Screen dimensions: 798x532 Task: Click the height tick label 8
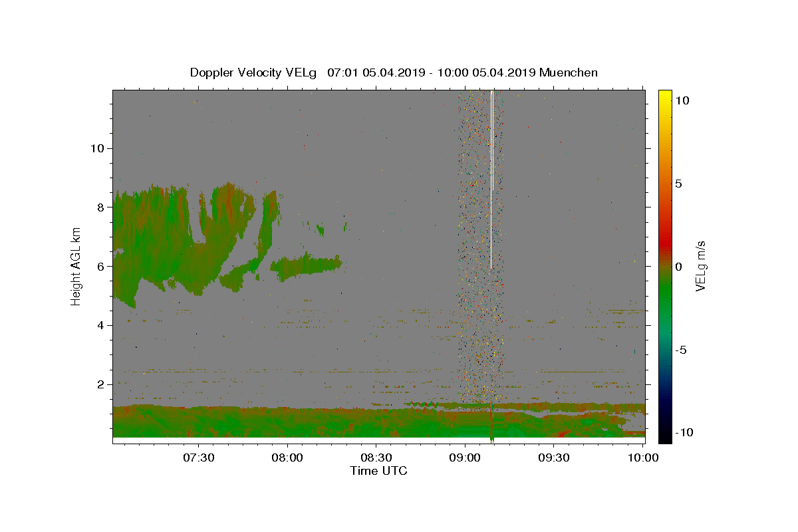click(100, 207)
